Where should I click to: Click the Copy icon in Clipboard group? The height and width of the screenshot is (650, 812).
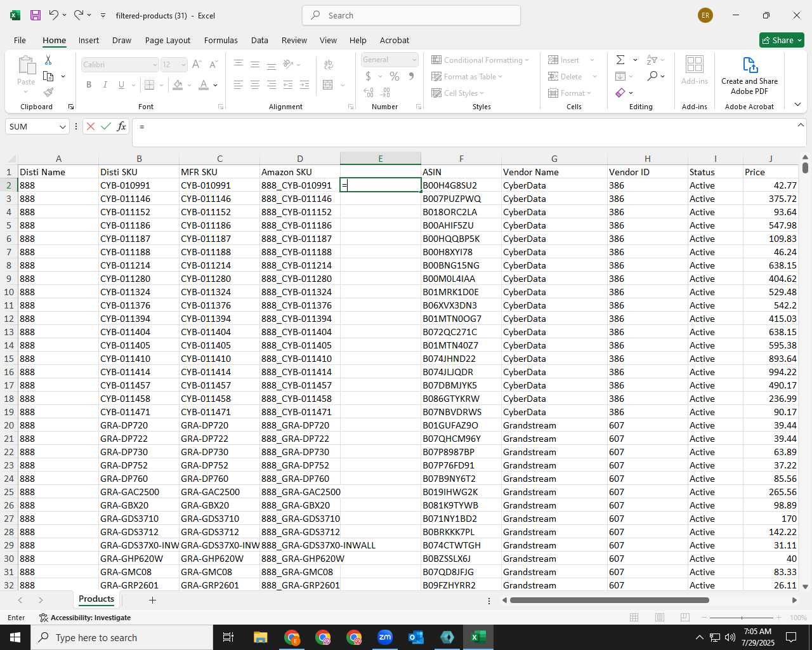pos(48,76)
